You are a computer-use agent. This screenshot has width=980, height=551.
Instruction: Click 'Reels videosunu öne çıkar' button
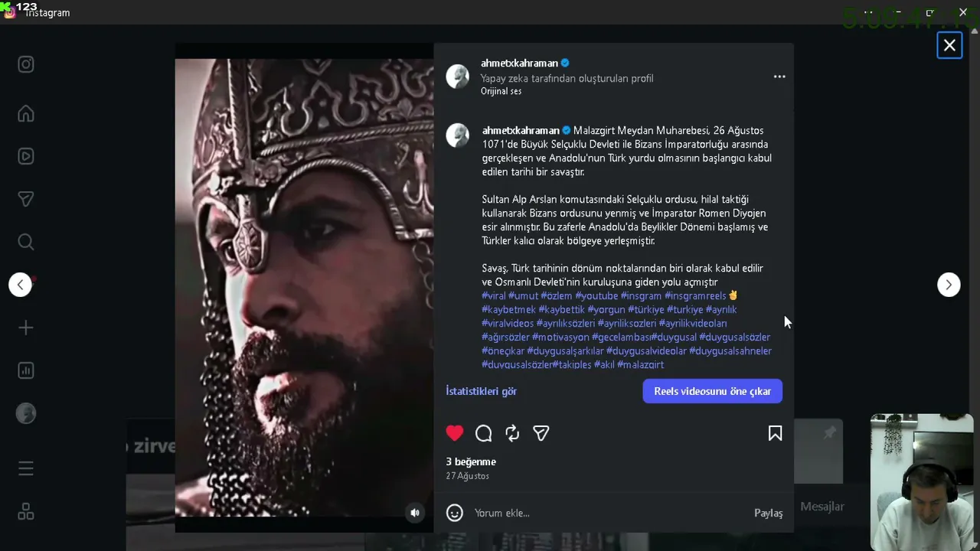point(712,391)
